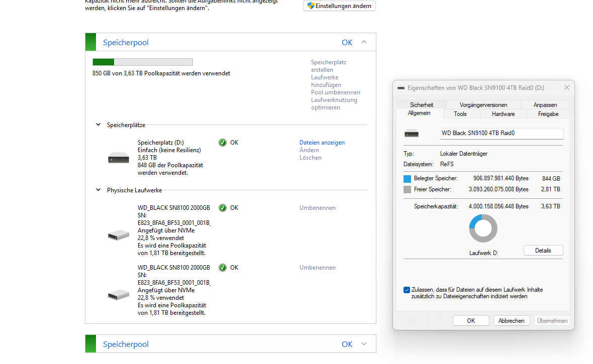The height and width of the screenshot is (364, 593).
Task: Click the first Speicherpool title link
Action: (126, 42)
